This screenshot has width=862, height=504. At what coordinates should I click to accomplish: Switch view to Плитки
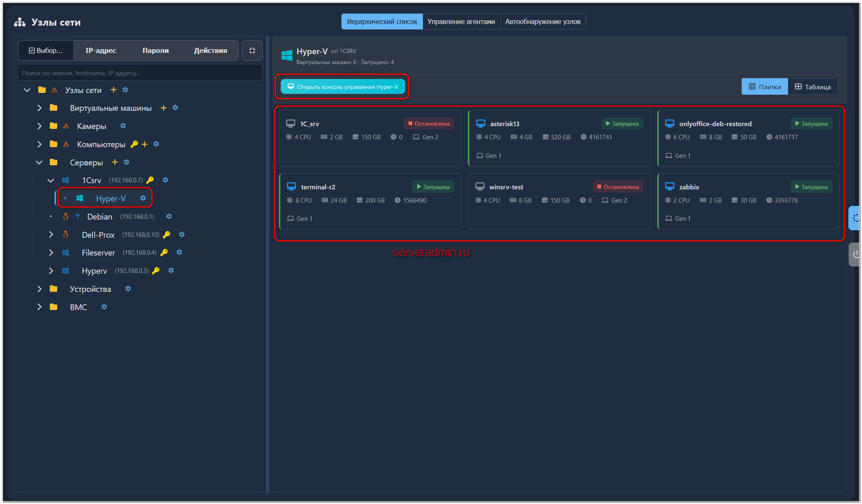pos(764,87)
